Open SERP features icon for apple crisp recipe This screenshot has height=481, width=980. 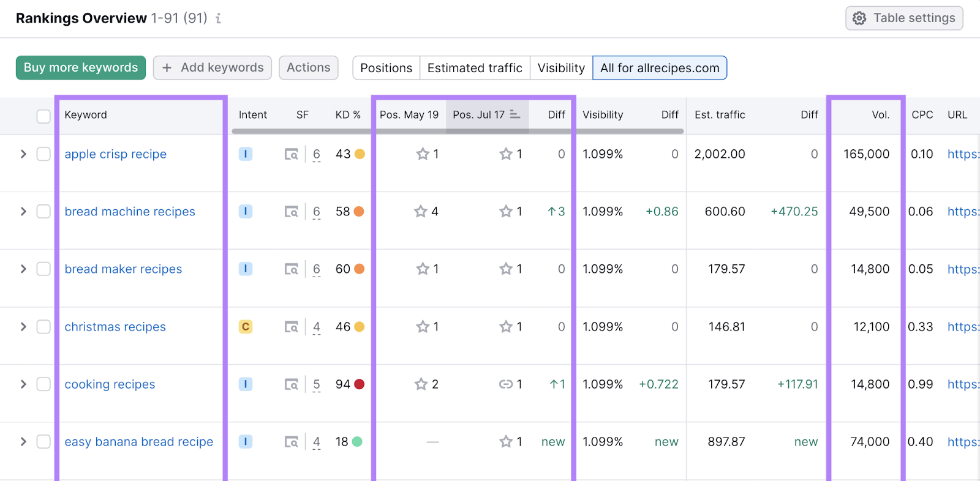[x=292, y=154]
